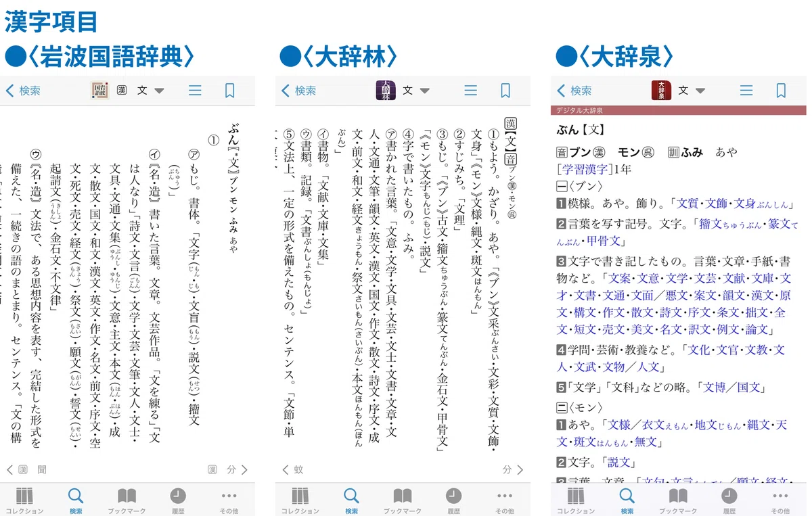The width and height of the screenshot is (812, 516).
Task: Follow 文質 link in 大辞泉 entry
Action: click(x=688, y=204)
